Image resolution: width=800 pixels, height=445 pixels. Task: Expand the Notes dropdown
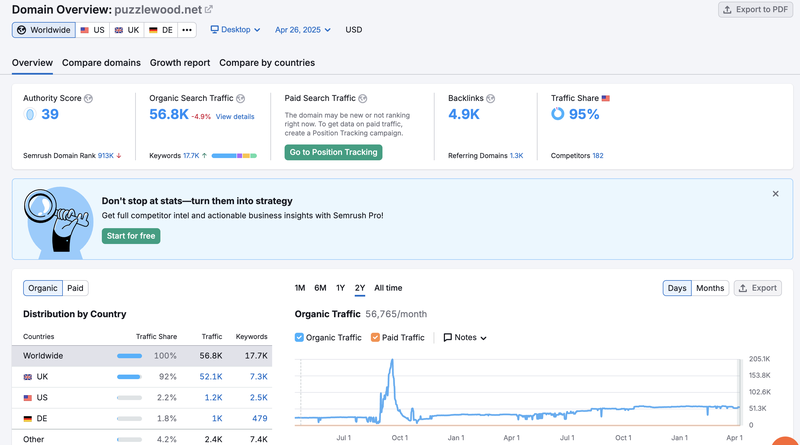click(465, 337)
